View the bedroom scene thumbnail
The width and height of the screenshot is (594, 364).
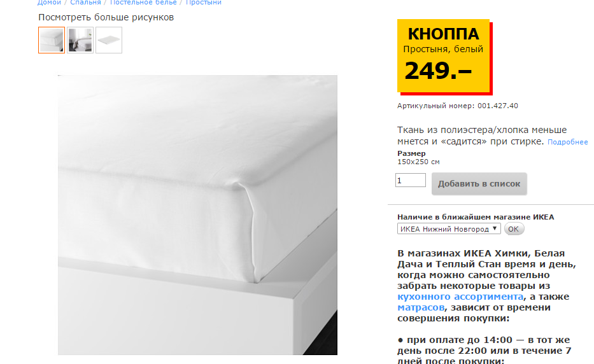[x=80, y=40]
